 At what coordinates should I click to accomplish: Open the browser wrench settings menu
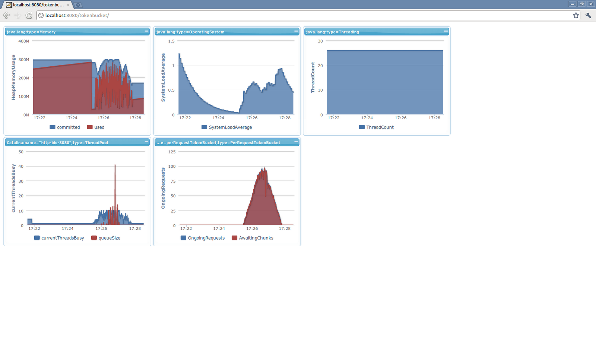click(589, 15)
